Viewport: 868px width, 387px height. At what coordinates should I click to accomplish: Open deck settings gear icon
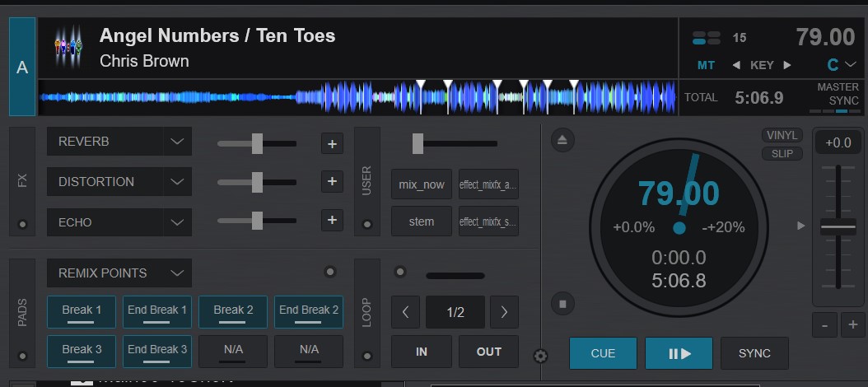[540, 356]
